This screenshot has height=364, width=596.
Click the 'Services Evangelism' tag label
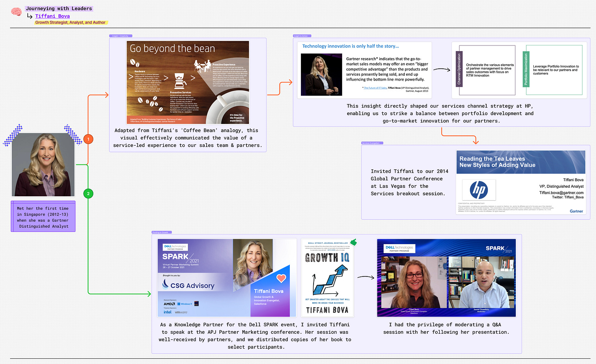click(372, 143)
